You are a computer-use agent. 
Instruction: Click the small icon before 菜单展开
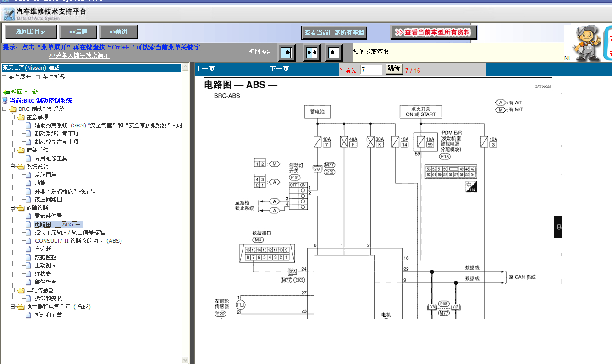click(x=4, y=77)
